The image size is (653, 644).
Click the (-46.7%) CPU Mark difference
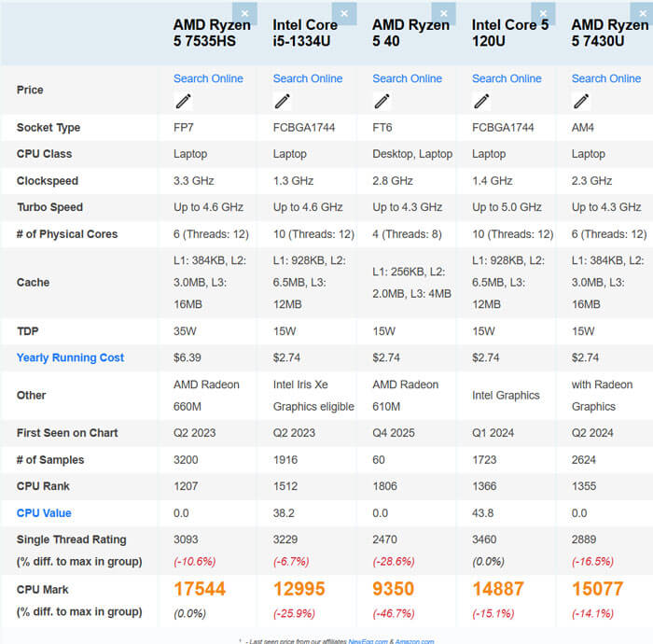pyautogui.click(x=394, y=613)
